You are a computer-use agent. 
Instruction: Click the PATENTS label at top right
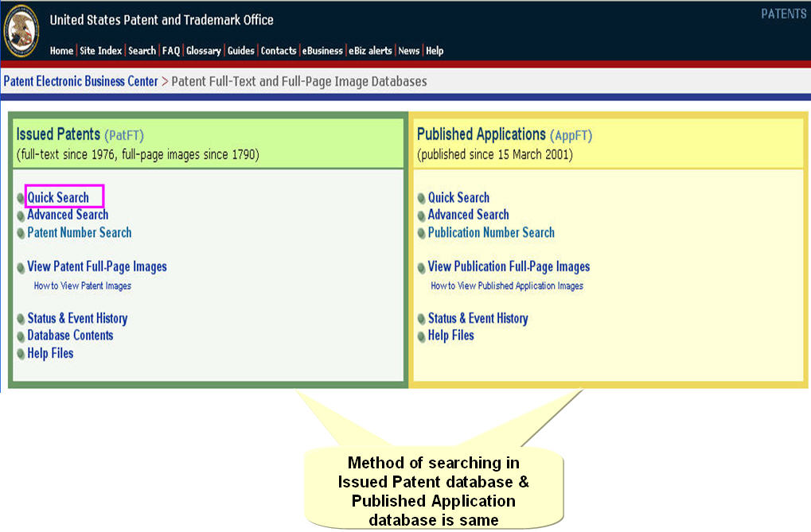[783, 14]
